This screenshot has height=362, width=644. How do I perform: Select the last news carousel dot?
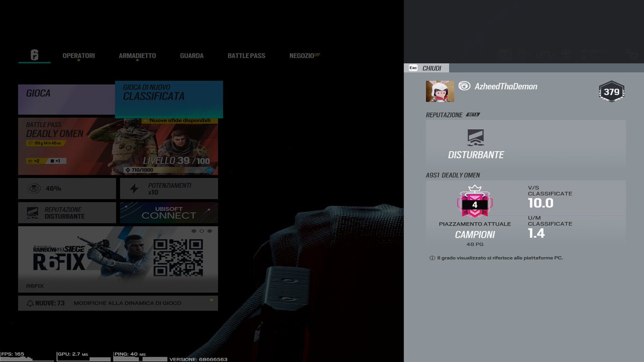coord(209,231)
